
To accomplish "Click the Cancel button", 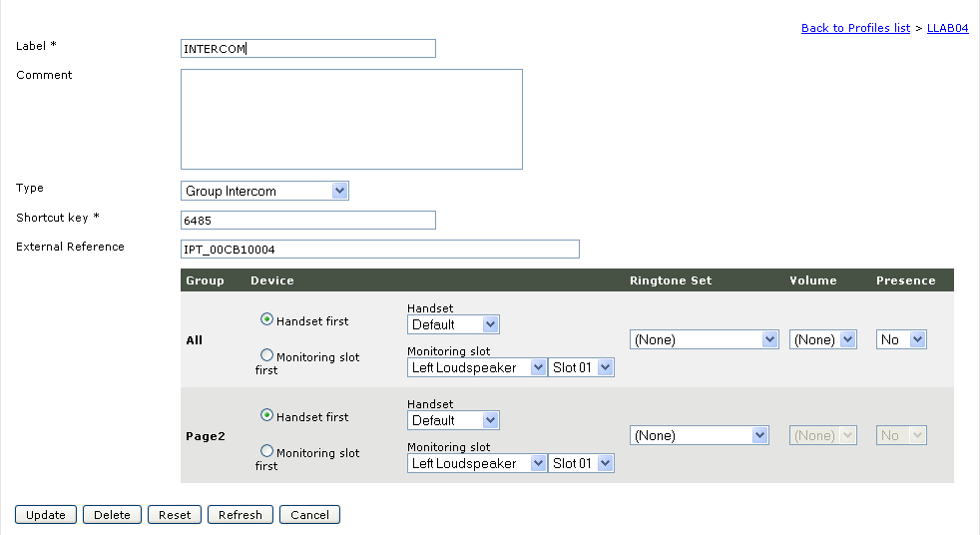I will [309, 514].
